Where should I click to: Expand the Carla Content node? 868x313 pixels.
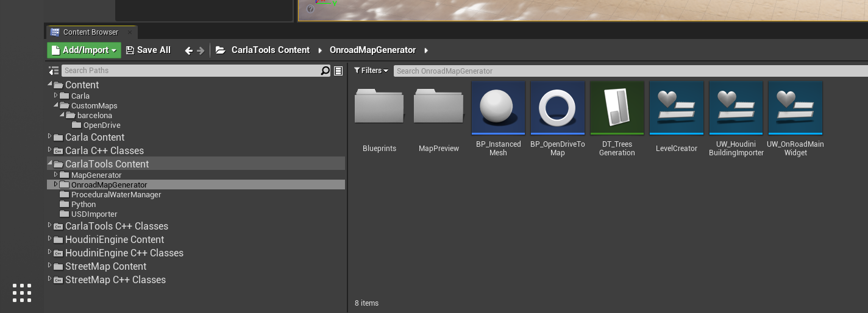pyautogui.click(x=50, y=137)
